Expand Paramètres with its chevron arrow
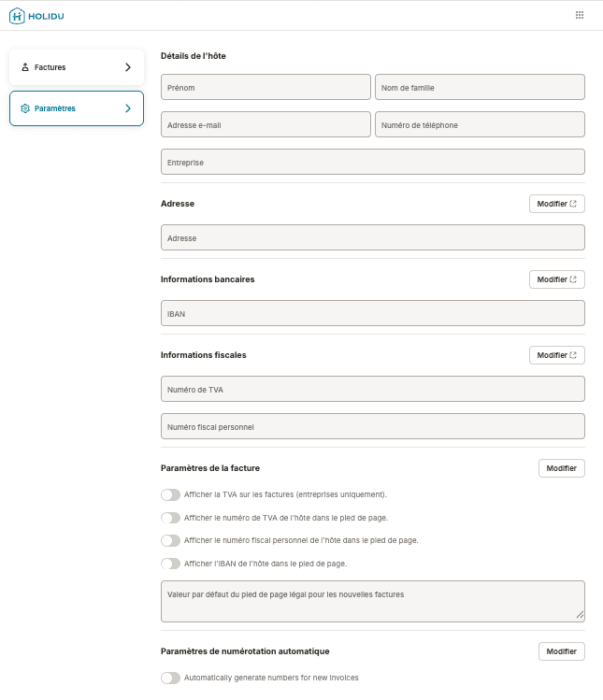The image size is (603, 700). pyautogui.click(x=128, y=108)
